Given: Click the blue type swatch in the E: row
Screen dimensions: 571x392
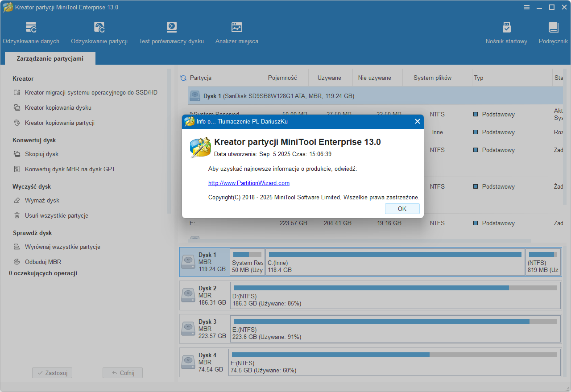Looking at the screenshot, I should click(x=476, y=223).
